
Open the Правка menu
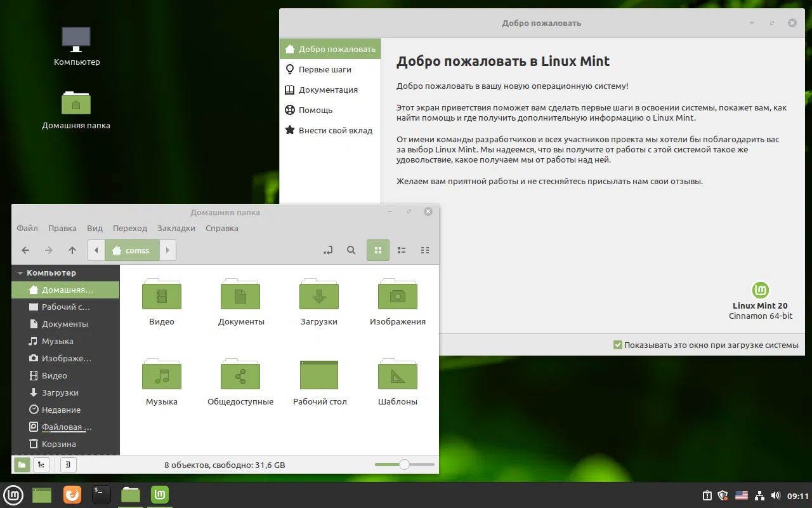62,228
